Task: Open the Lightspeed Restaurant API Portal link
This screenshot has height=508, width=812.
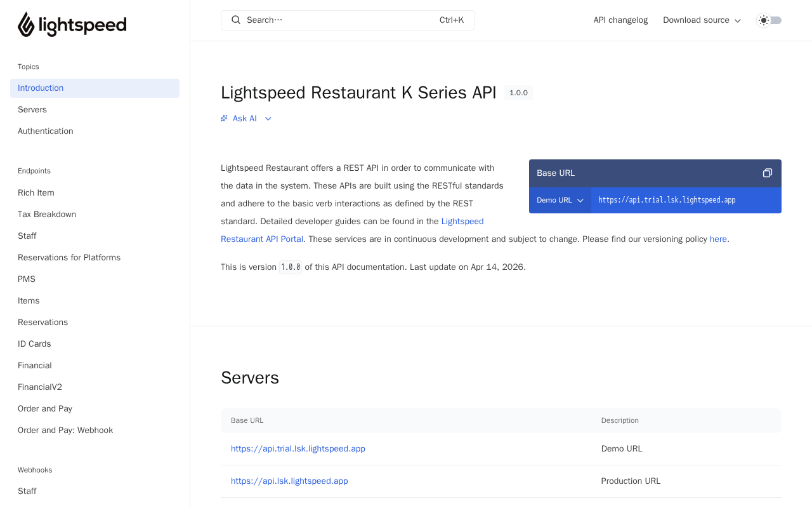Action: 262,239
